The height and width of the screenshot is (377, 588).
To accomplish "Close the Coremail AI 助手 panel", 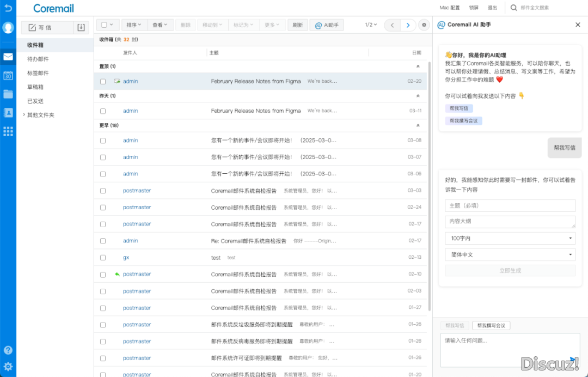I will click(x=578, y=25).
